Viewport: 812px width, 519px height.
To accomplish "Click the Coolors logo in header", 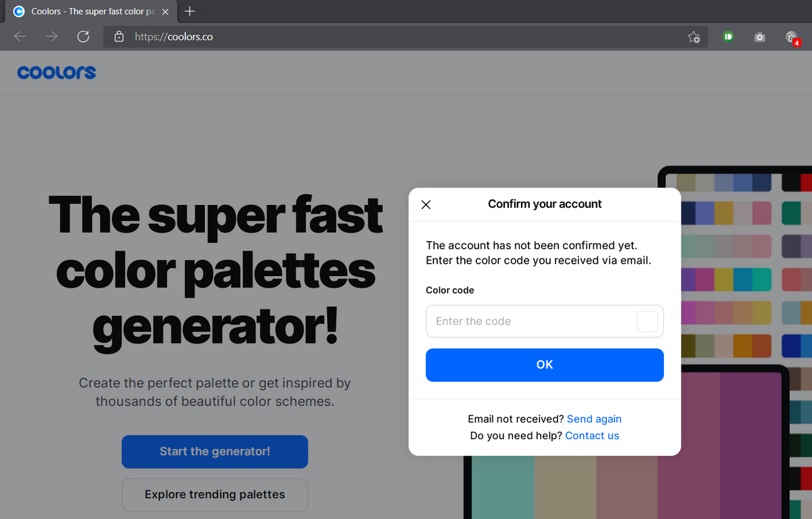I will coord(57,72).
